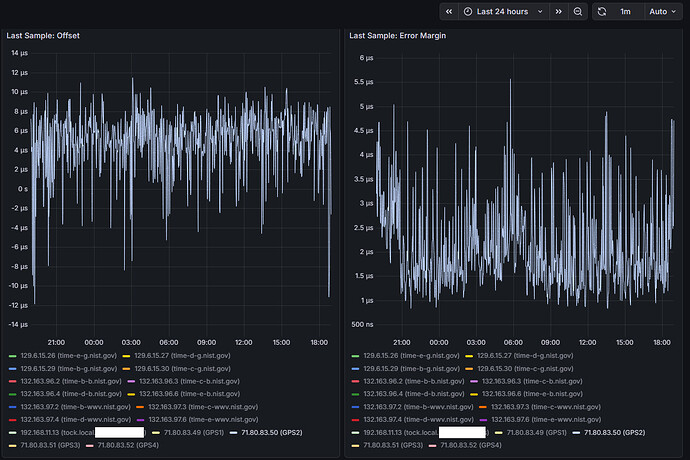Toggle 132.163.96.4 (time-d-b.nist.gov) series in Offset legend

[x=65, y=394]
